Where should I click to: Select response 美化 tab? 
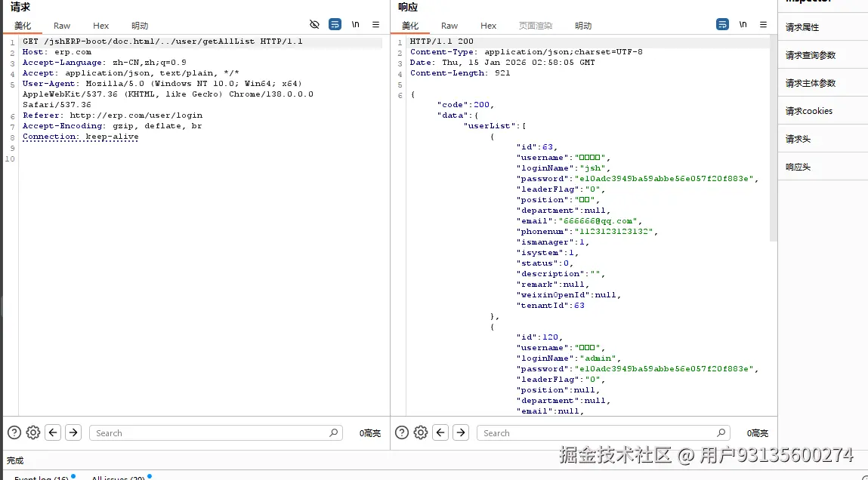[x=410, y=26]
